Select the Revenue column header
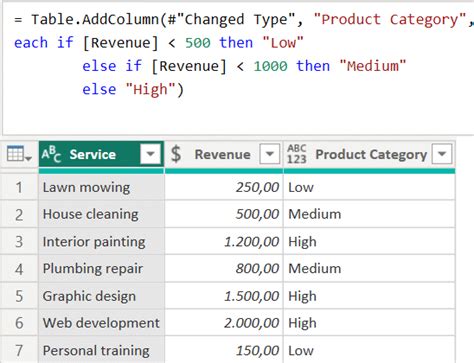This screenshot has width=474, height=363. pos(224,154)
